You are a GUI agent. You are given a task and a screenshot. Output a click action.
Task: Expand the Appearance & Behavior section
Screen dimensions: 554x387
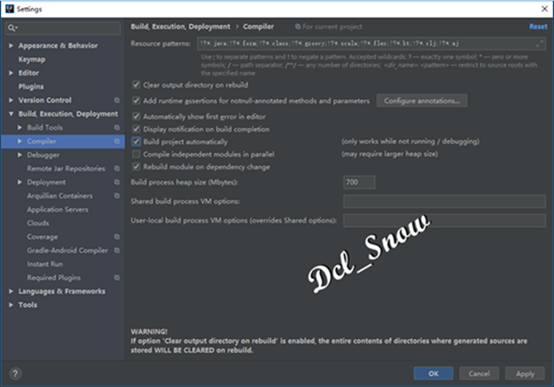11,46
